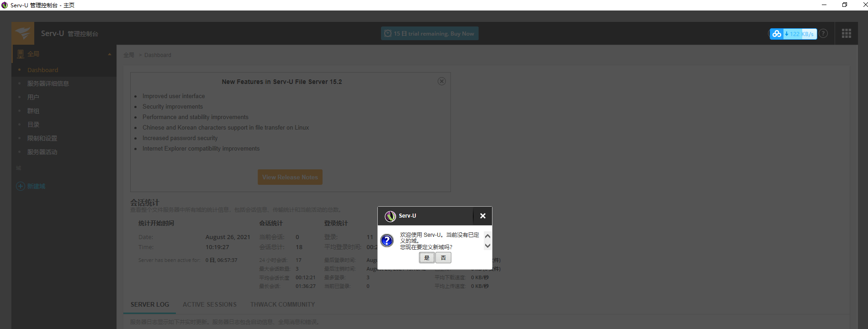Switch to SERVER LOG tab
868x329 pixels.
coord(150,304)
